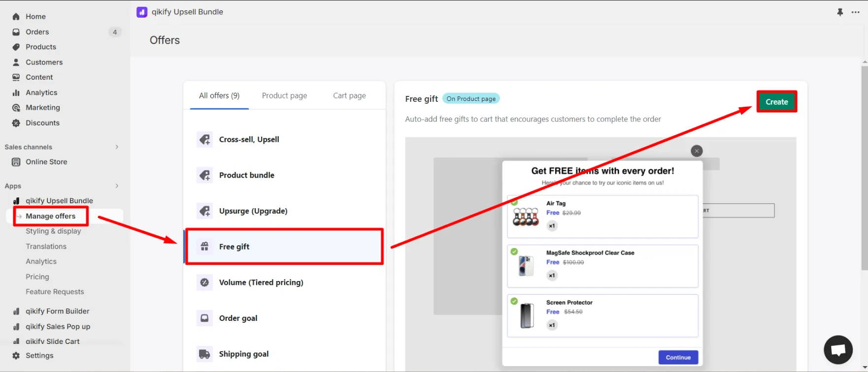The height and width of the screenshot is (372, 868).
Task: Select the Shipping goal offer type
Action: coord(284,354)
